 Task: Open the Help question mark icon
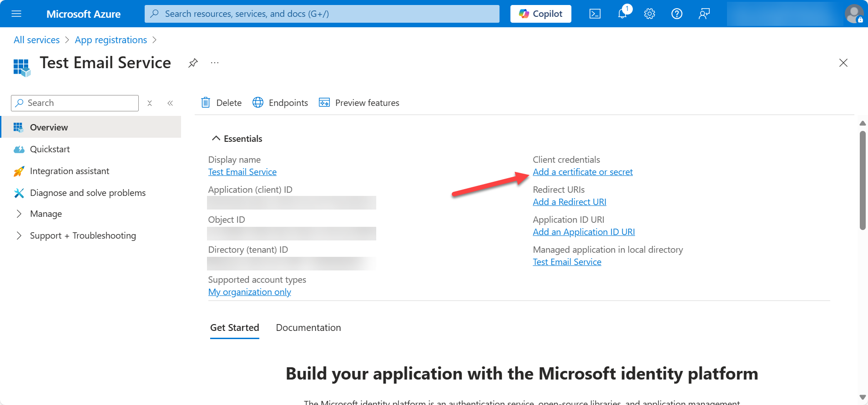677,14
